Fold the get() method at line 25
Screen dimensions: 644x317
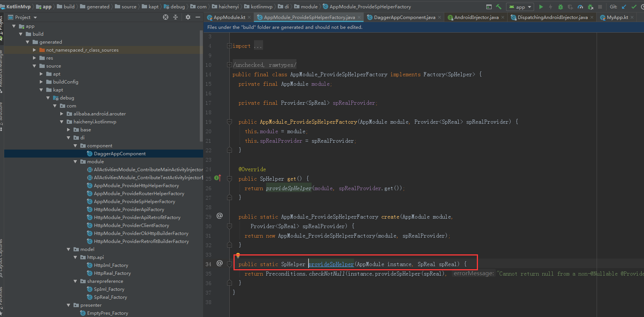[229, 178]
